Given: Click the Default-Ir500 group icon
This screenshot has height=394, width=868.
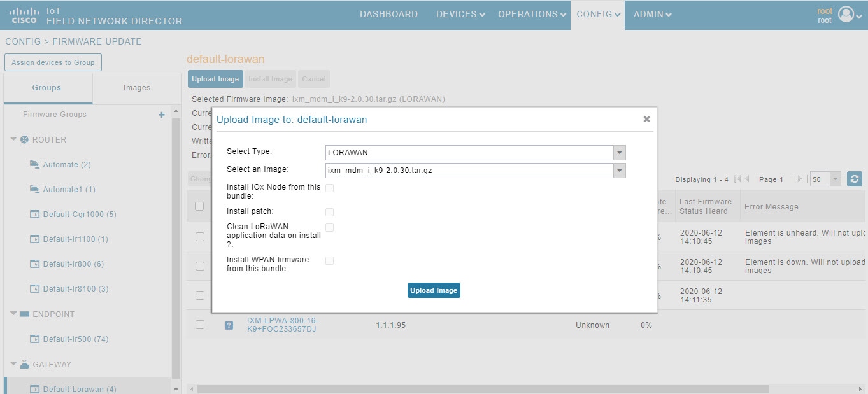Looking at the screenshot, I should pos(35,339).
